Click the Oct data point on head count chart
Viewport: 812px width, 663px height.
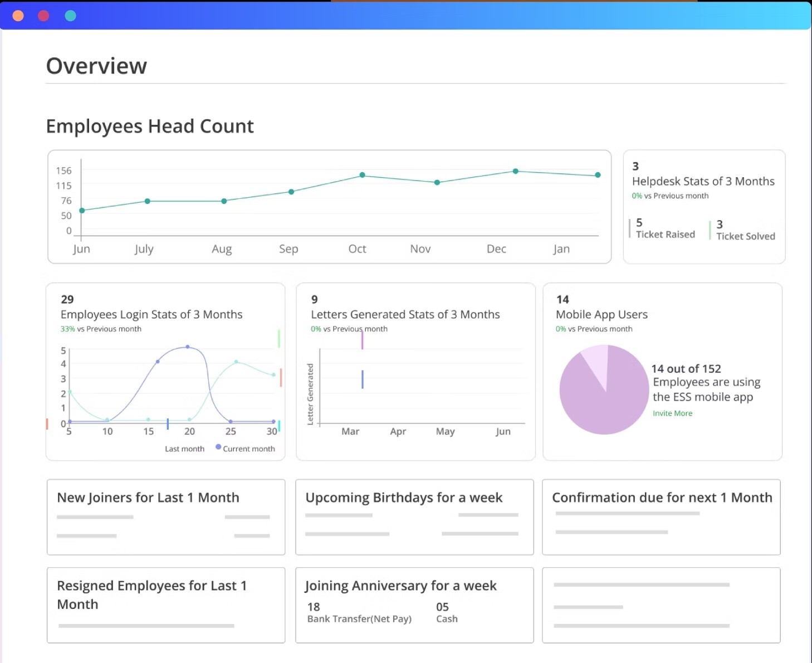[x=362, y=175]
